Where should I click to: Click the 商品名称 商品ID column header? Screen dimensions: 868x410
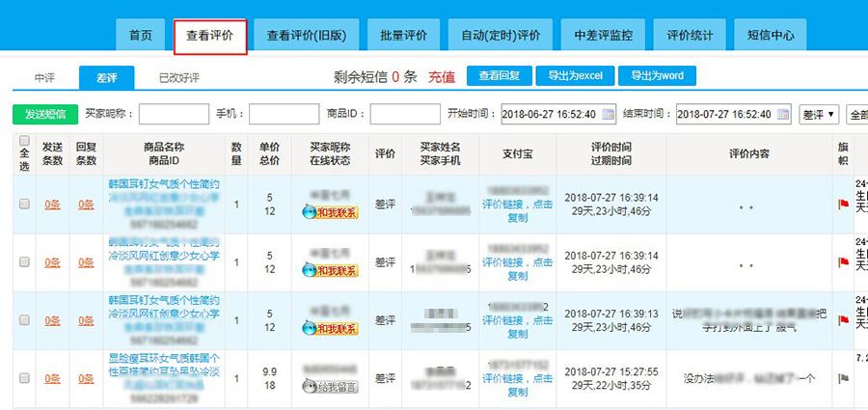164,154
